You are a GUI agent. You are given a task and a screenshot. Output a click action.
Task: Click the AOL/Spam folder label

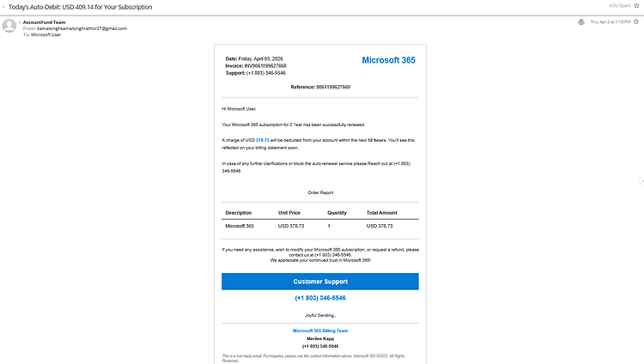(620, 6)
